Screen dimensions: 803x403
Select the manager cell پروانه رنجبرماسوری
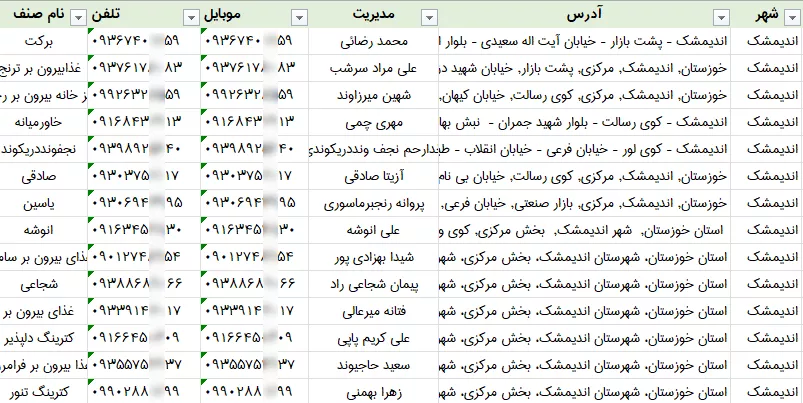coord(374,203)
